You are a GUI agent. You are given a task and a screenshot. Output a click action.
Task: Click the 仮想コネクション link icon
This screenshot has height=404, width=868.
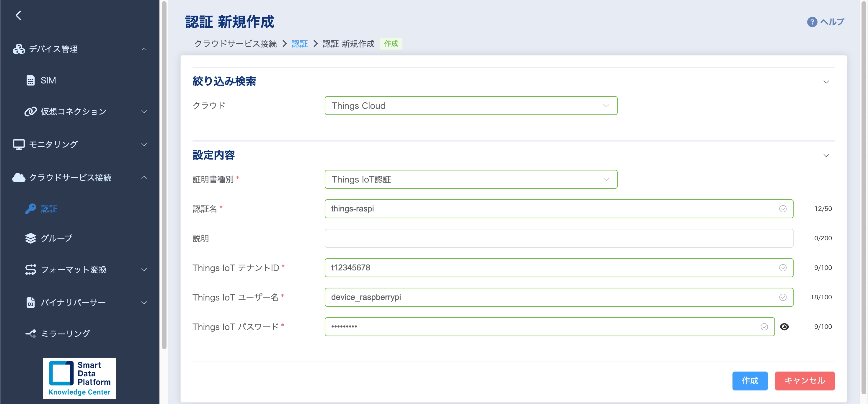click(x=31, y=111)
